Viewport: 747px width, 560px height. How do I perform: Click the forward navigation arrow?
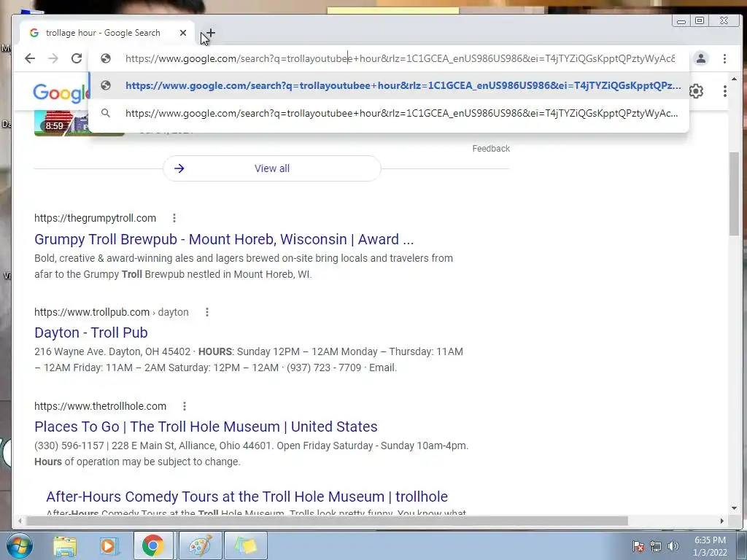coord(53,58)
